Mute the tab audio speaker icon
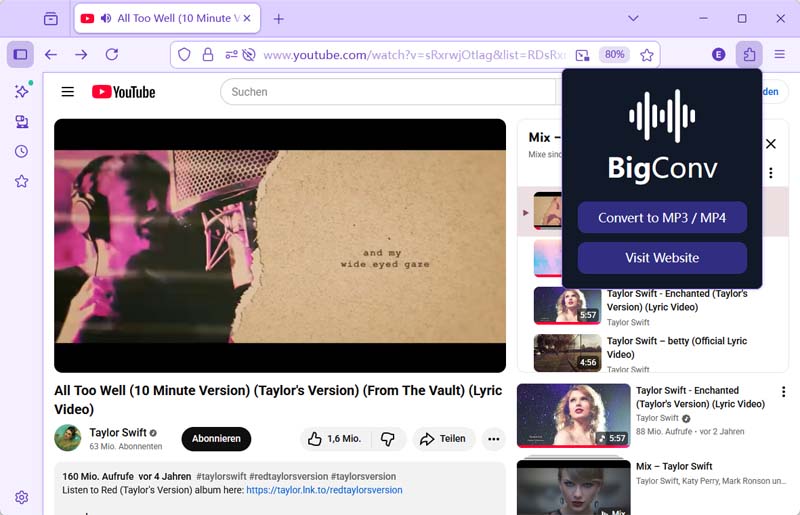This screenshot has height=515, width=800. [106, 18]
